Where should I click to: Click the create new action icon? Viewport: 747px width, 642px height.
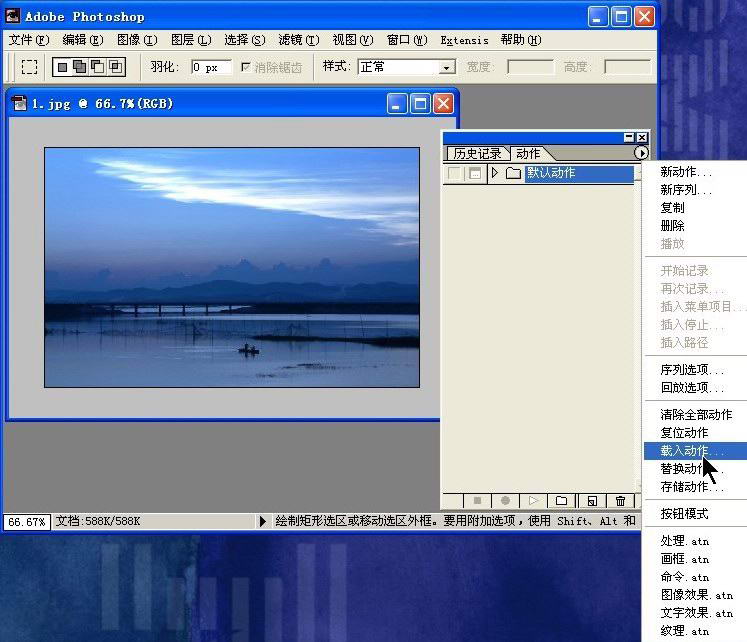pyautogui.click(x=591, y=501)
